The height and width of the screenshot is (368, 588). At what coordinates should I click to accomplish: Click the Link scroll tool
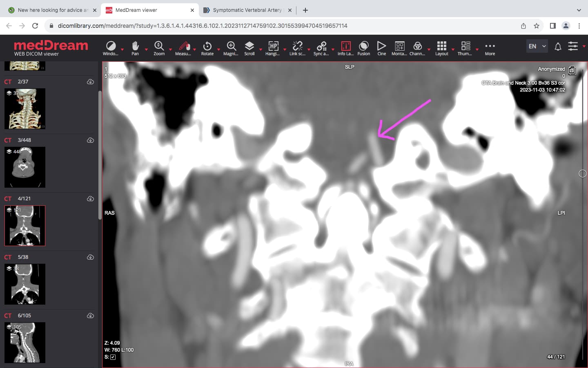[x=297, y=48]
